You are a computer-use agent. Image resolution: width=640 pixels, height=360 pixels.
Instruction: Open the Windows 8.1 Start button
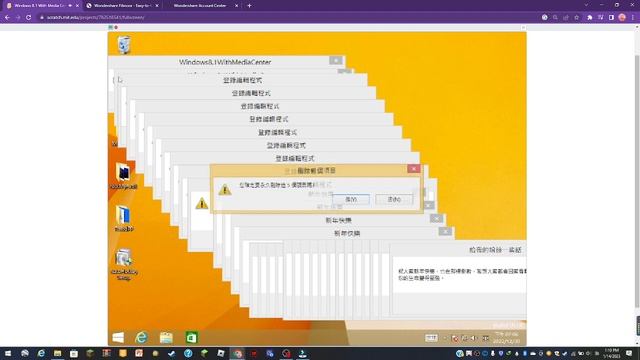click(118, 337)
